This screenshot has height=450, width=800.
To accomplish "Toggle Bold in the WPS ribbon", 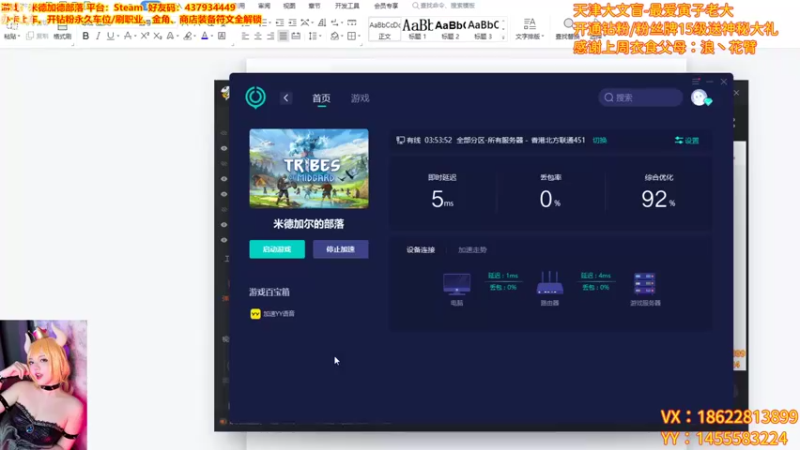I will (x=86, y=36).
